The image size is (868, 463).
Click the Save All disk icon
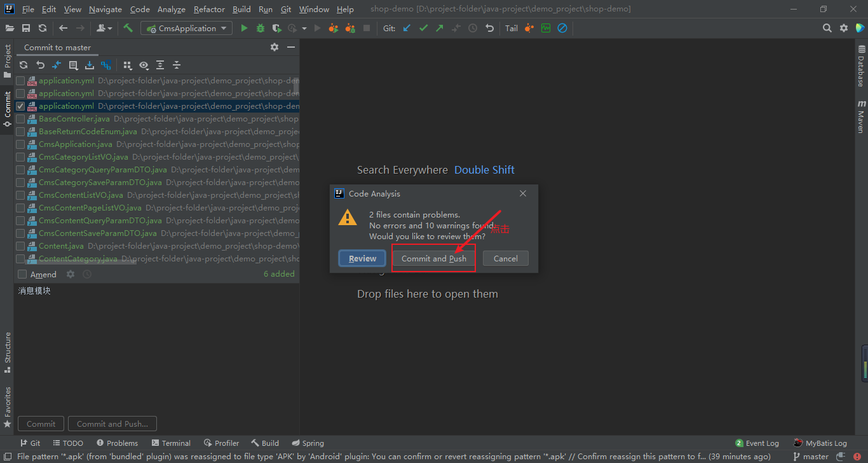(x=26, y=28)
